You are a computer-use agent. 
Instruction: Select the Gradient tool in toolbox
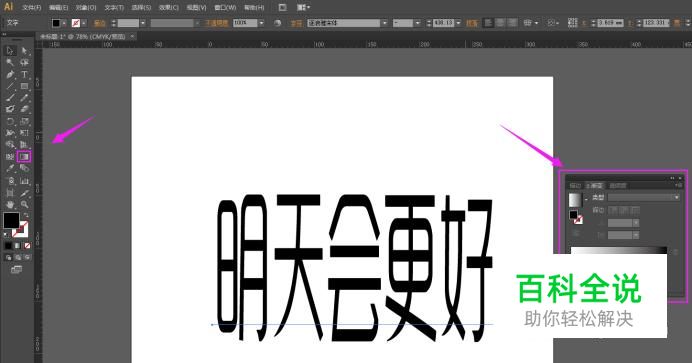click(x=24, y=157)
